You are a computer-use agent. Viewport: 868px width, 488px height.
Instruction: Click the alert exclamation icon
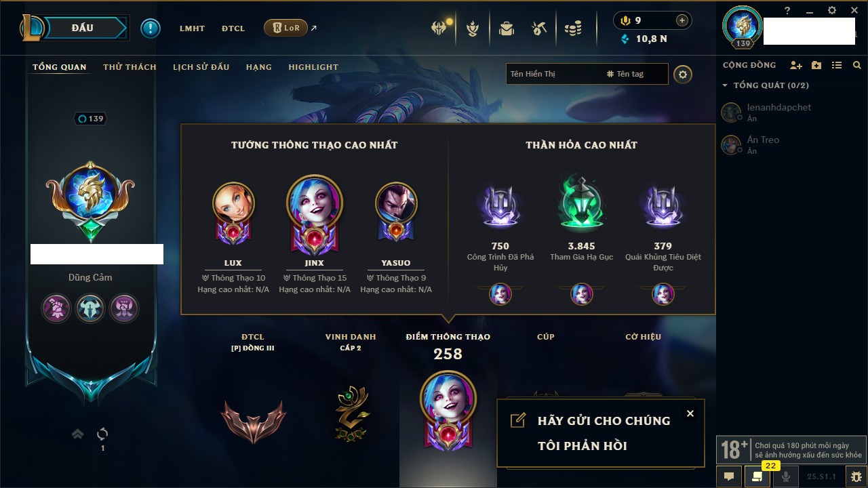(151, 28)
